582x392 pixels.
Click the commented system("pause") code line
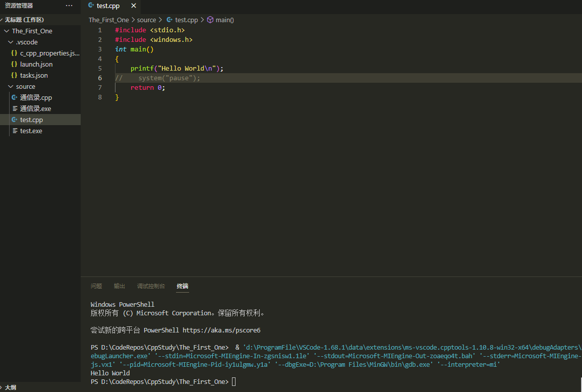click(x=169, y=78)
